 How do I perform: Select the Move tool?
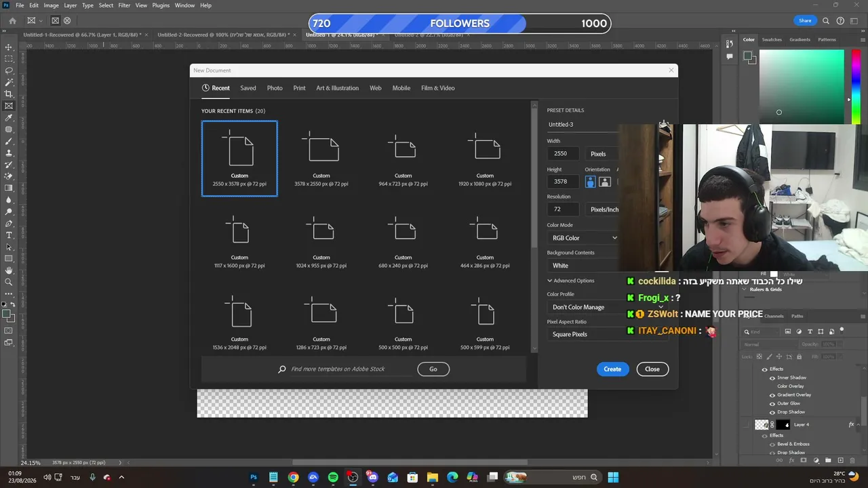pos(9,47)
